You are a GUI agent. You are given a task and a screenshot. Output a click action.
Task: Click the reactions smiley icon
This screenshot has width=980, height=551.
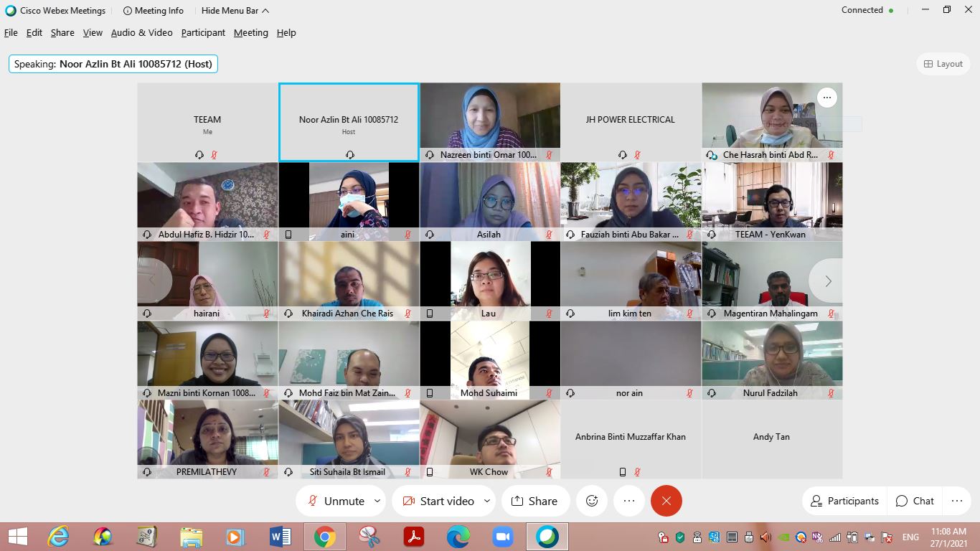[x=592, y=501]
